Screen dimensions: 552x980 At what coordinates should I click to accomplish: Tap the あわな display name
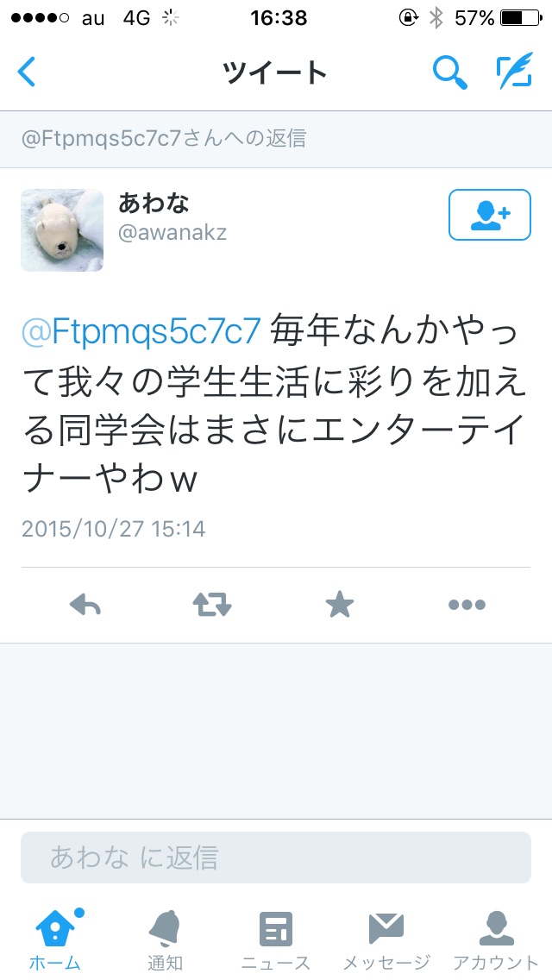(154, 203)
